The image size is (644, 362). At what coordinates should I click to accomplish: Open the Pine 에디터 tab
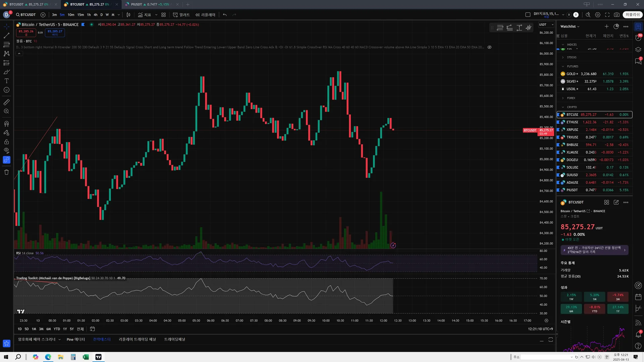point(76,339)
